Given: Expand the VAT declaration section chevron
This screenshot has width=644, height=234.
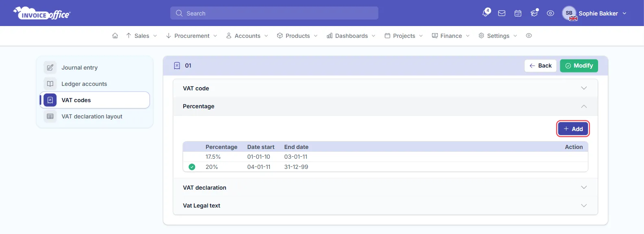Looking at the screenshot, I should [584, 188].
